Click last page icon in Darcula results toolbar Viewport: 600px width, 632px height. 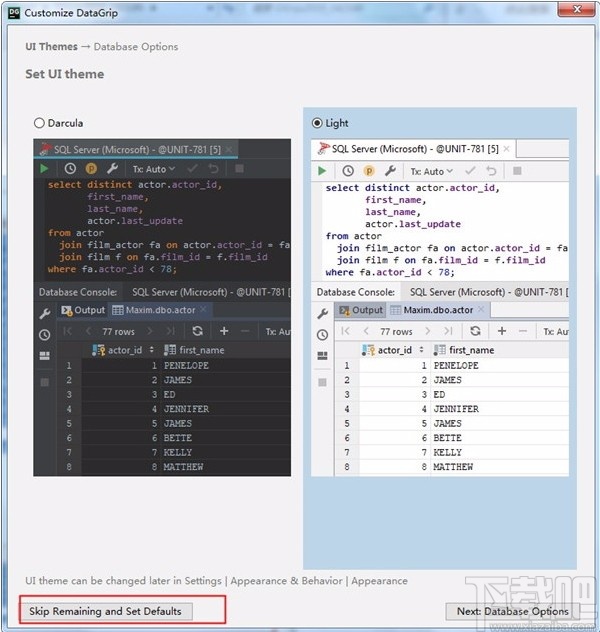point(171,331)
